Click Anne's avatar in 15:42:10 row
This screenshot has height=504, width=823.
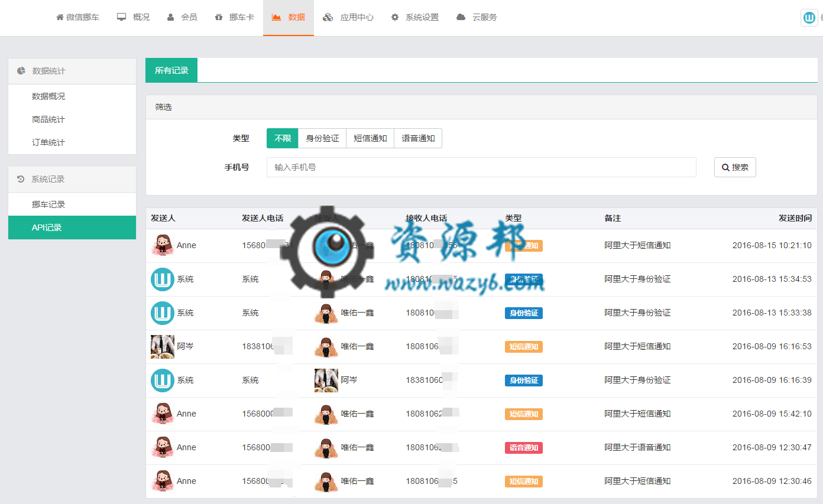[163, 414]
